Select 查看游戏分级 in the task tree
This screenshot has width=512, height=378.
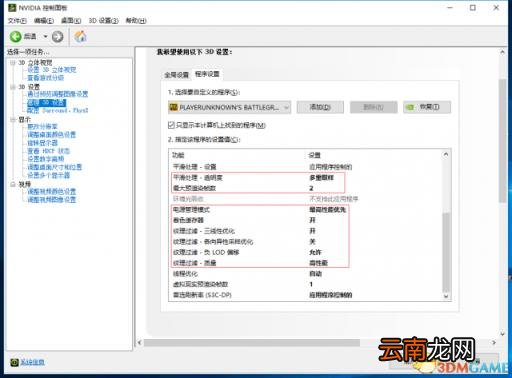[45, 78]
